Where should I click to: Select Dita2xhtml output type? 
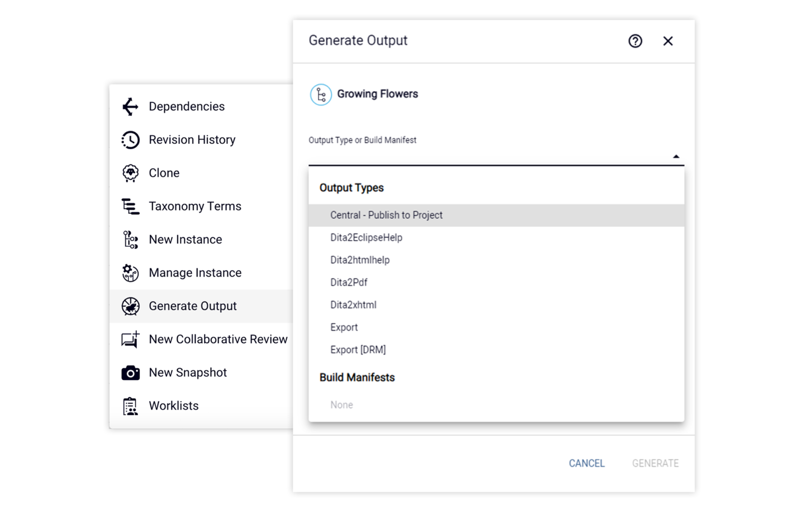[x=496, y=305]
